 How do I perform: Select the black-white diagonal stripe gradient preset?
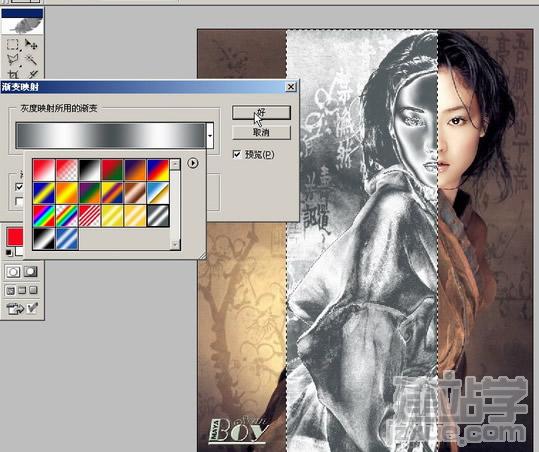pos(44,239)
